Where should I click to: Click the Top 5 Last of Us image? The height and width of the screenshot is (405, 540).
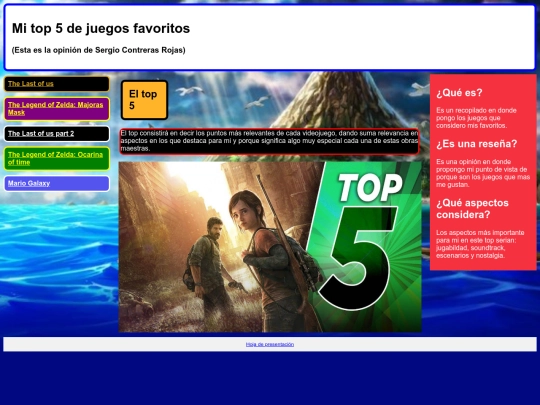[270, 247]
